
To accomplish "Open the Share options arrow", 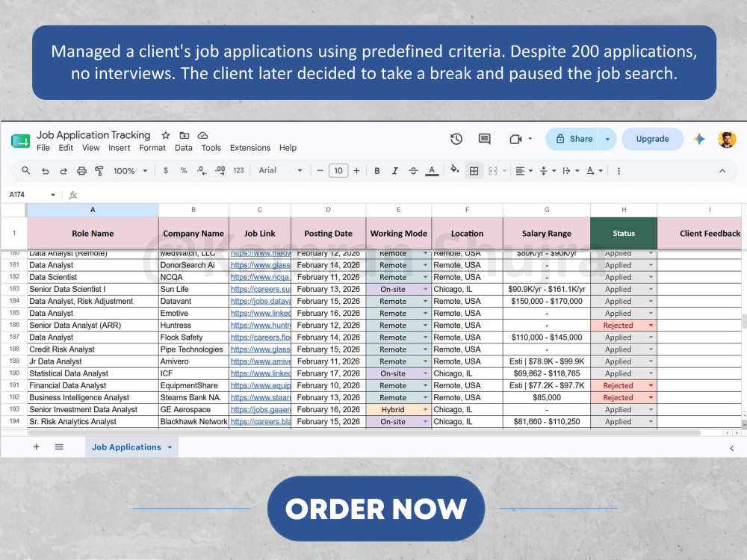I will (x=607, y=139).
